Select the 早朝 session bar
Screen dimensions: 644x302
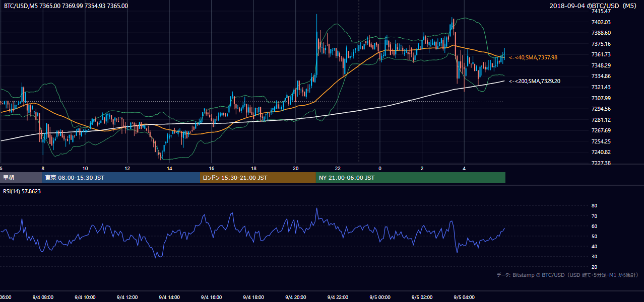pyautogui.click(x=21, y=178)
